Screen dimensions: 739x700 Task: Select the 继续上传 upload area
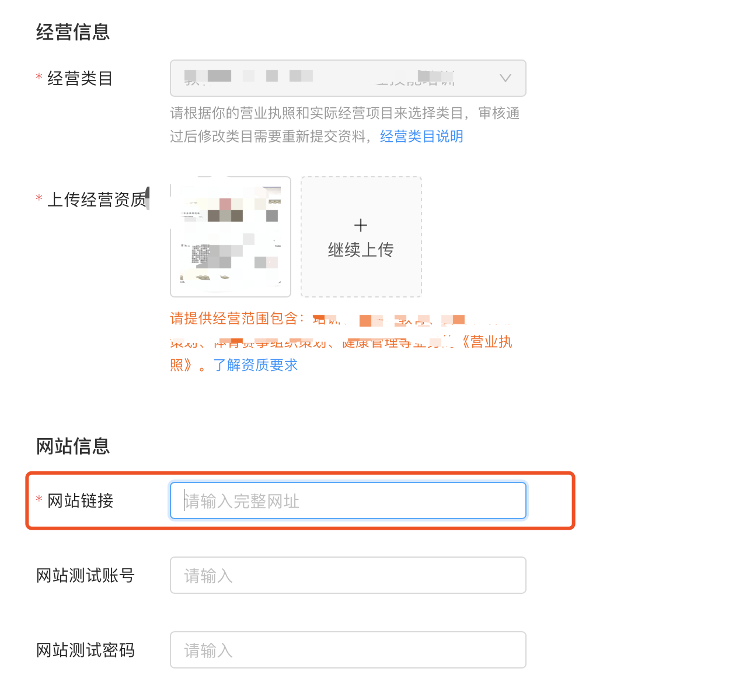point(361,236)
